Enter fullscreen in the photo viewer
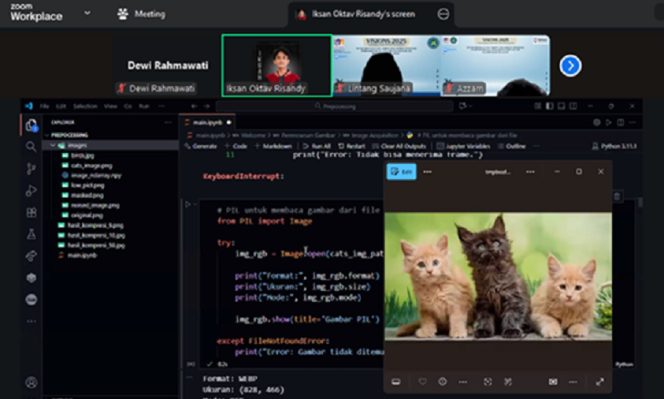The height and width of the screenshot is (399, 664). (x=600, y=382)
